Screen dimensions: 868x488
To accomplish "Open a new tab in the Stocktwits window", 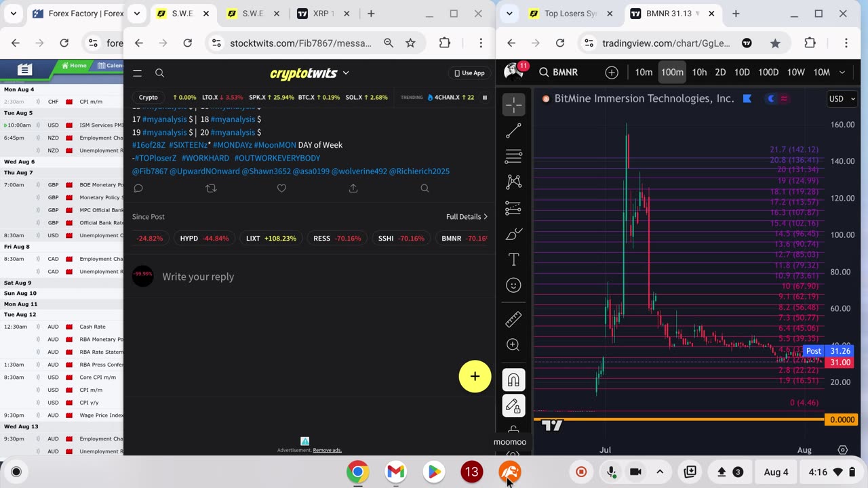I will pos(371,14).
